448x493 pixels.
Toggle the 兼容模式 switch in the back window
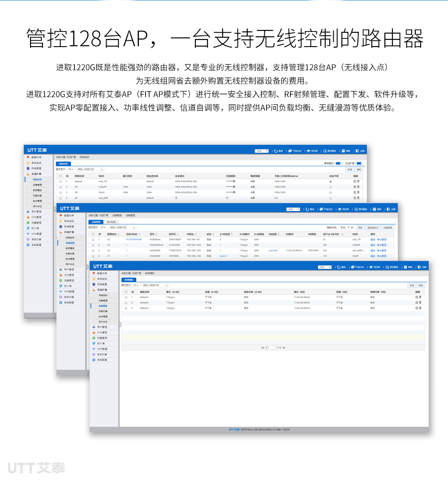click(339, 164)
